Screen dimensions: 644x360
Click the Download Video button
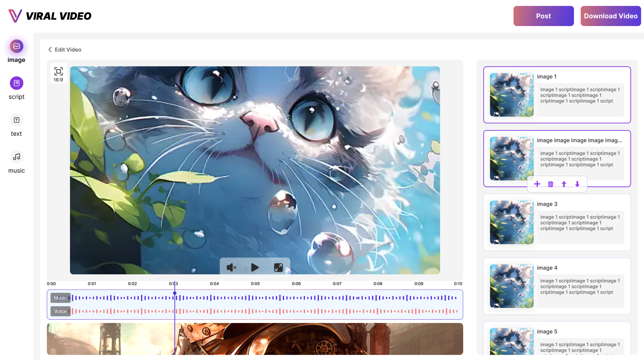(610, 16)
